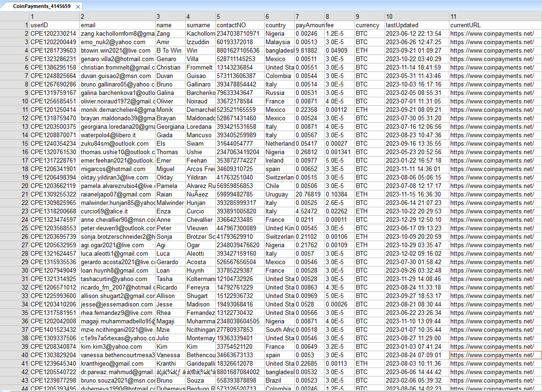Click payAmount cell 20.76819
The width and height of the screenshot is (542, 392).
[309, 194]
